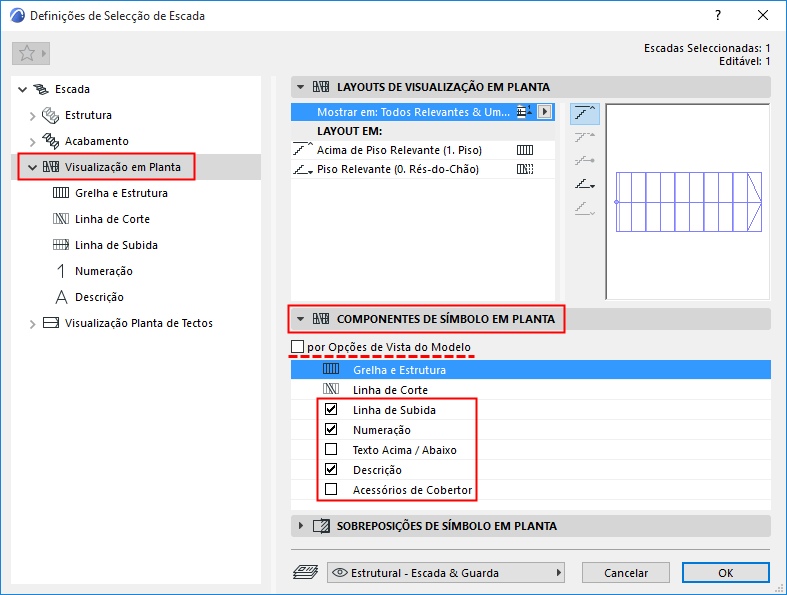Viewport: 787px width, 595px height.
Task: Open the Grelha e Estrutura tree page
Action: click(x=121, y=193)
